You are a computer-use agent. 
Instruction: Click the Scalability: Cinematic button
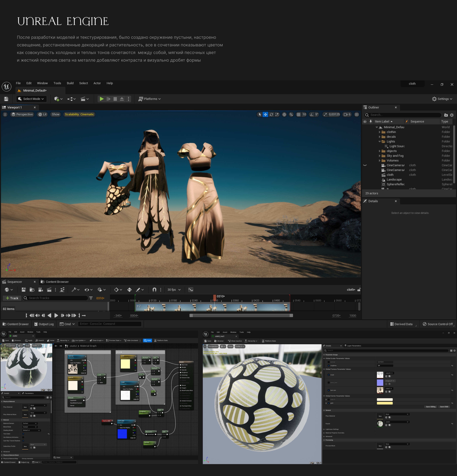pyautogui.click(x=79, y=114)
